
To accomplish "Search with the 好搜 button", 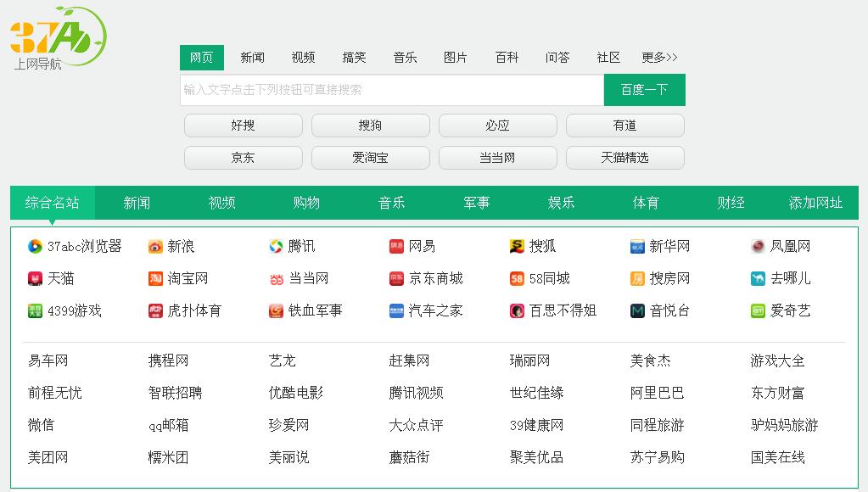I will click(x=243, y=126).
